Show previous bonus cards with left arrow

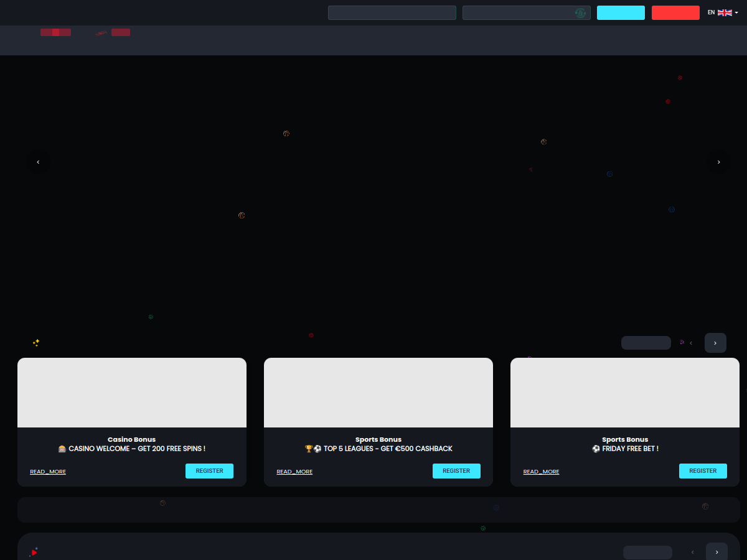(691, 343)
